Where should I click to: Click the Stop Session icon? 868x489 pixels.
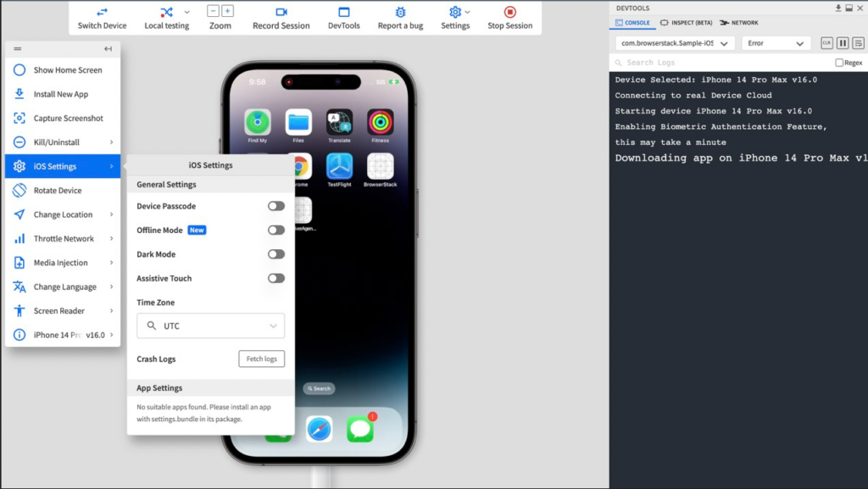[509, 12]
